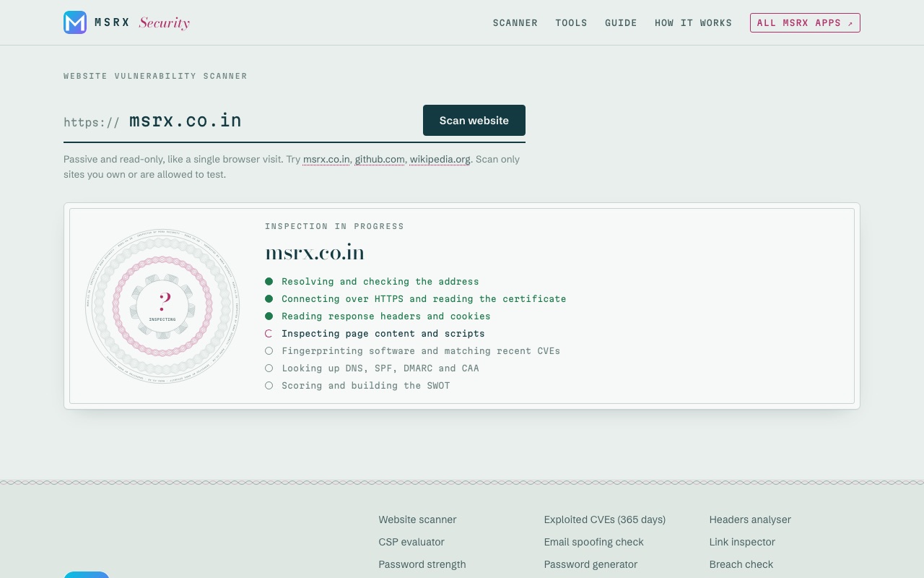The width and height of the screenshot is (924, 578).
Task: Open the Tools nav item
Action: click(571, 23)
